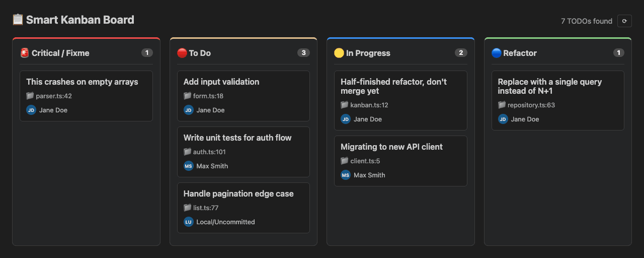Open 'Replace with a single query' card
The image size is (644, 258).
click(x=558, y=100)
